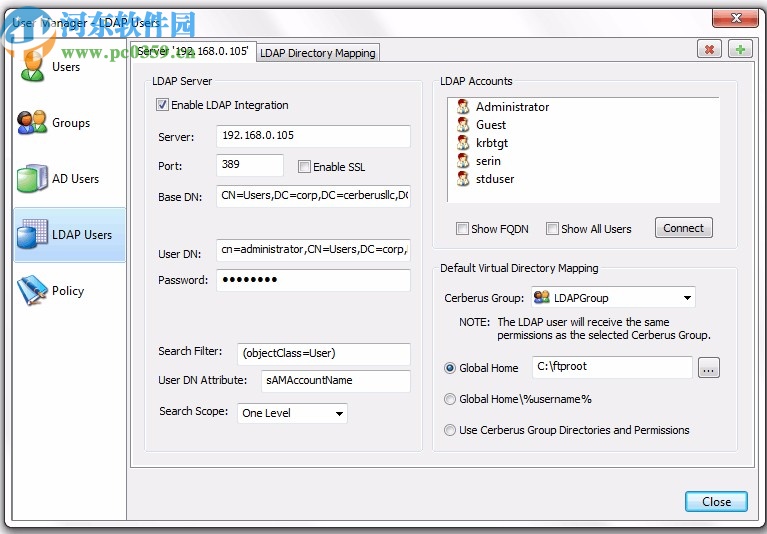
Task: Choose Use Cerberus Group Directories and Permissions
Action: 450,430
